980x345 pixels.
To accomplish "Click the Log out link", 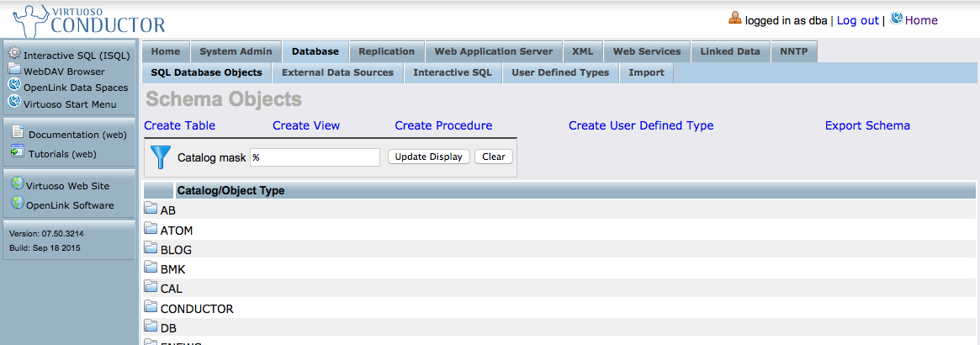I will (857, 20).
